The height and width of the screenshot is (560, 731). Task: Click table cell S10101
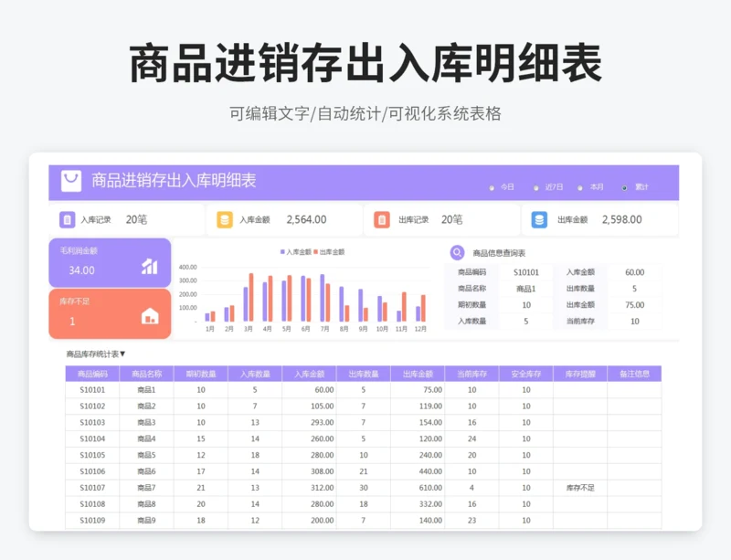(x=92, y=390)
